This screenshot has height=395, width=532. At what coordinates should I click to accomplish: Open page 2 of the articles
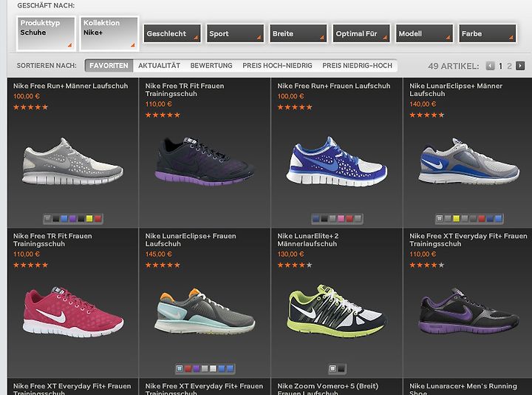click(509, 66)
